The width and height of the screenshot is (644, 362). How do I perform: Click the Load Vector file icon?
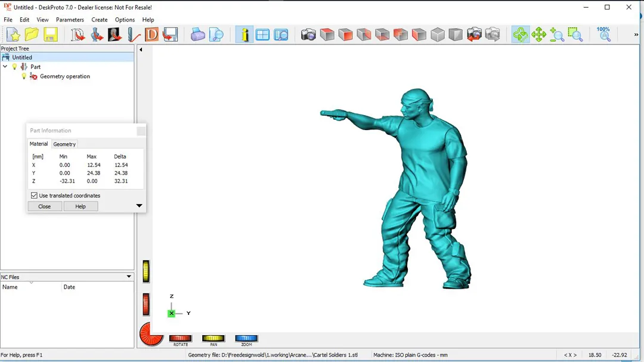[x=78, y=35]
